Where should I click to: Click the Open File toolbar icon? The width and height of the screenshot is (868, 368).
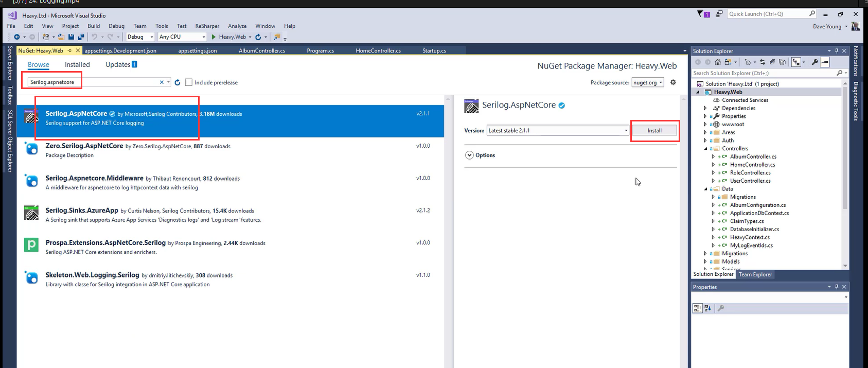61,37
